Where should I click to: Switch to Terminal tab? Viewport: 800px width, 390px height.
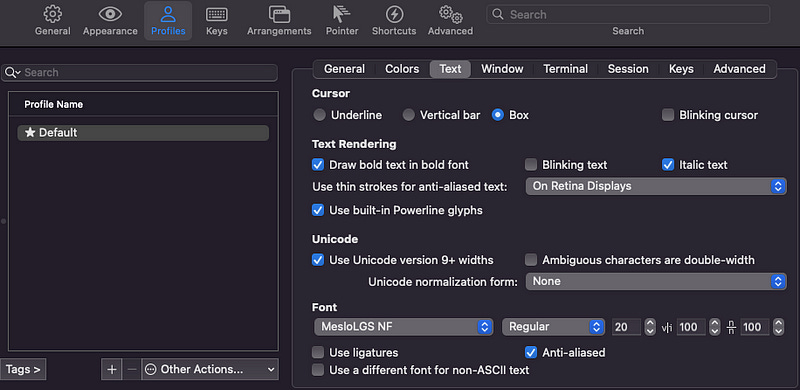[x=565, y=69]
